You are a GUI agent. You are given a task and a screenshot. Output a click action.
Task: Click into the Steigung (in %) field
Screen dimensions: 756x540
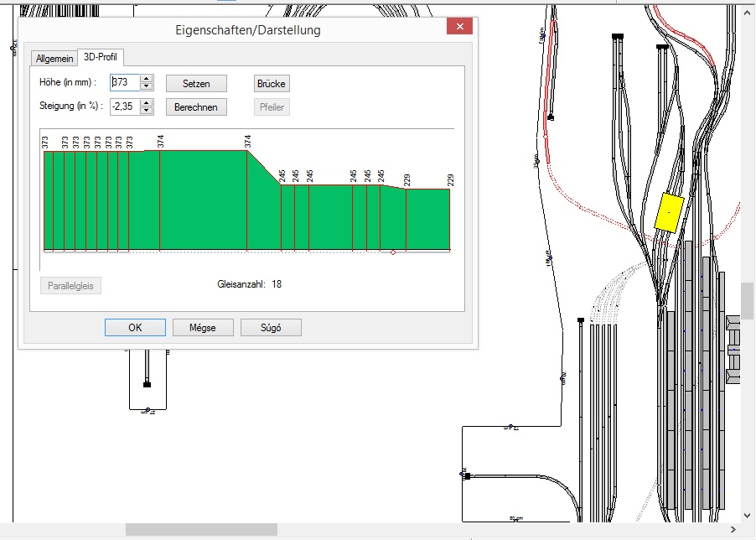click(125, 106)
